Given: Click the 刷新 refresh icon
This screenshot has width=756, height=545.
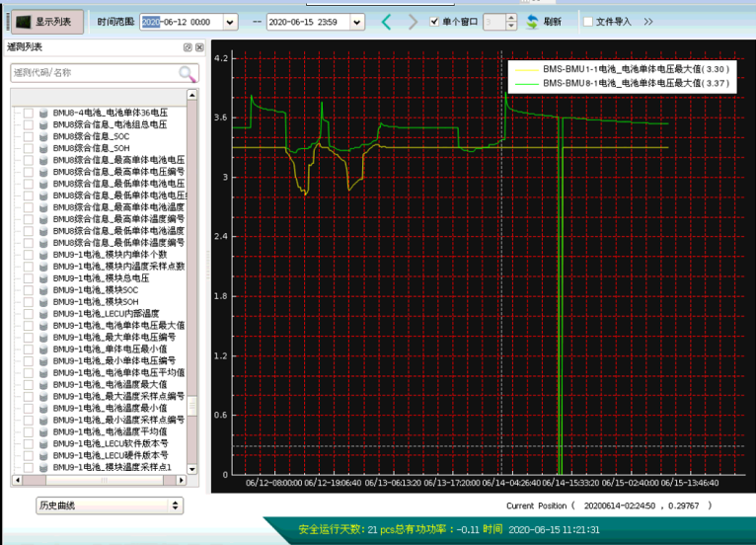Looking at the screenshot, I should [x=532, y=22].
